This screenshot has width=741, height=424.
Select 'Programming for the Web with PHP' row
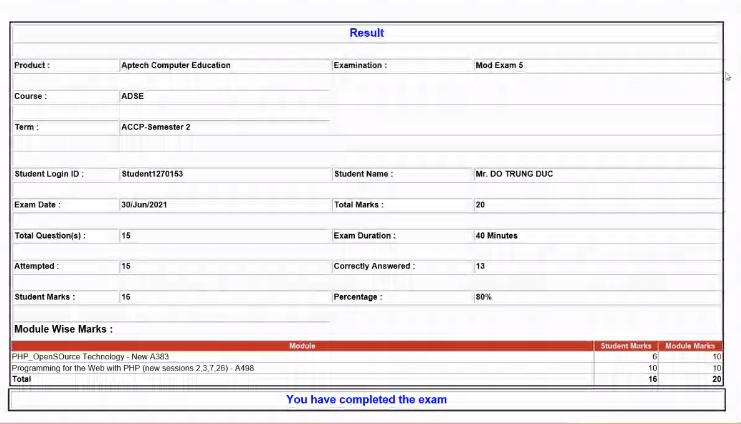pos(367,368)
